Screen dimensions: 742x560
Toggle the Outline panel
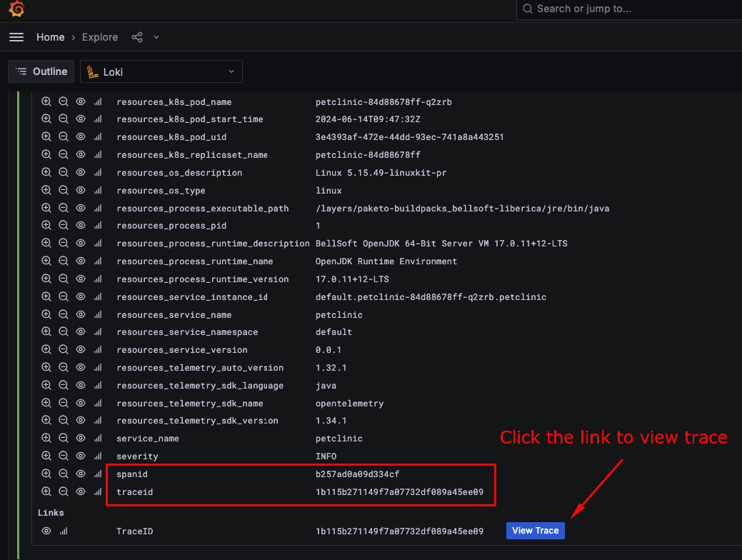[41, 71]
